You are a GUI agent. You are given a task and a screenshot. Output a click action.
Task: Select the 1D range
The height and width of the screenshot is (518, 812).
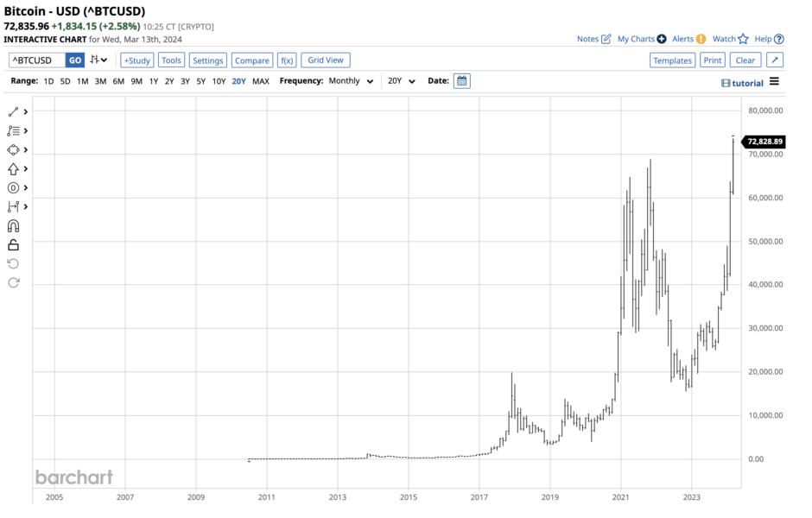[48, 81]
